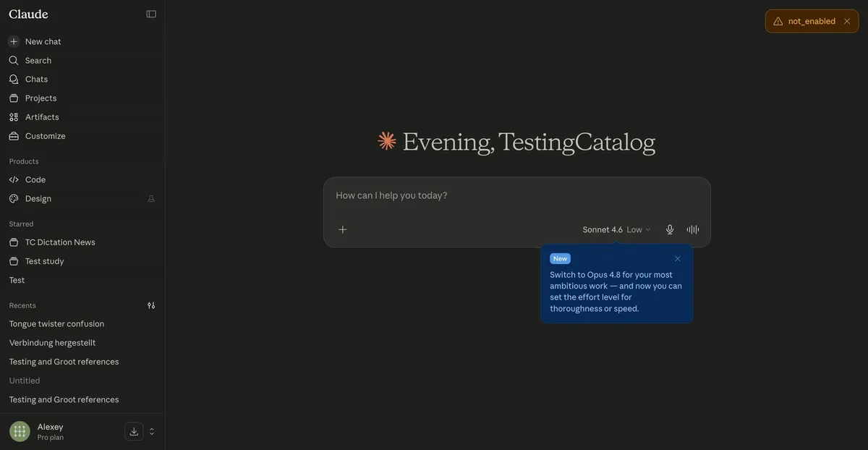Image resolution: width=868 pixels, height=450 pixels.
Task: Go to the Chats section
Action: point(82,79)
